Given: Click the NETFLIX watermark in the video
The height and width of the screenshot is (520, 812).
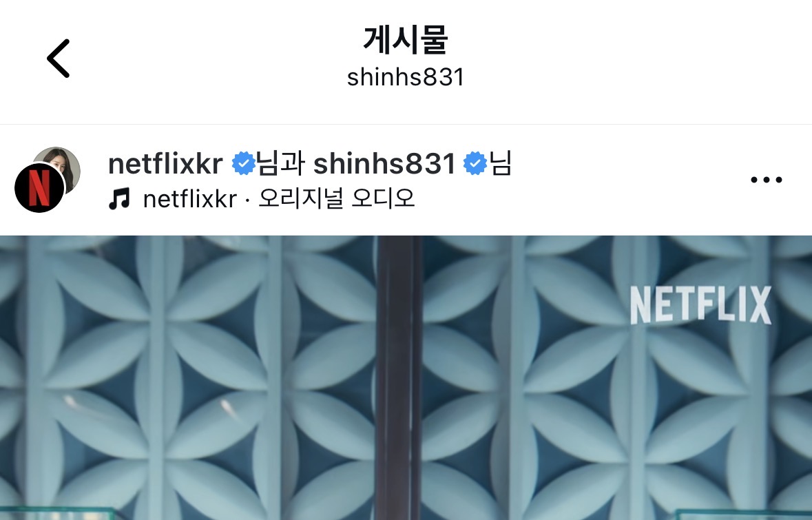Looking at the screenshot, I should 700,306.
